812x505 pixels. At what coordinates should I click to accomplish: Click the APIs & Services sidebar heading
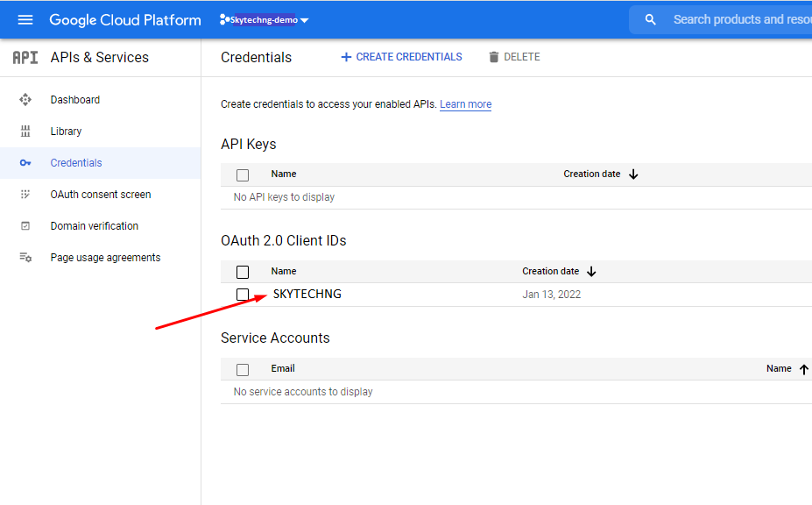click(x=100, y=57)
